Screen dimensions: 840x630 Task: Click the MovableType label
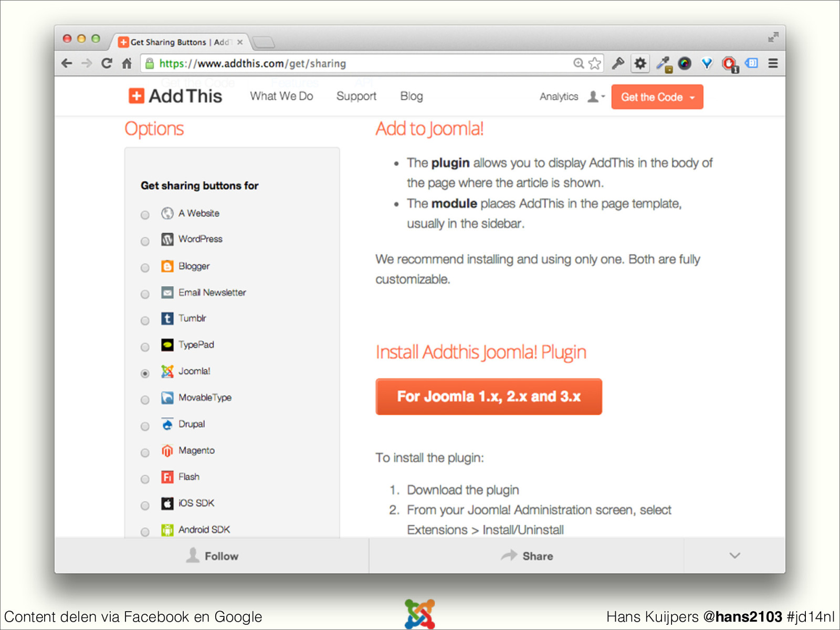tap(205, 398)
